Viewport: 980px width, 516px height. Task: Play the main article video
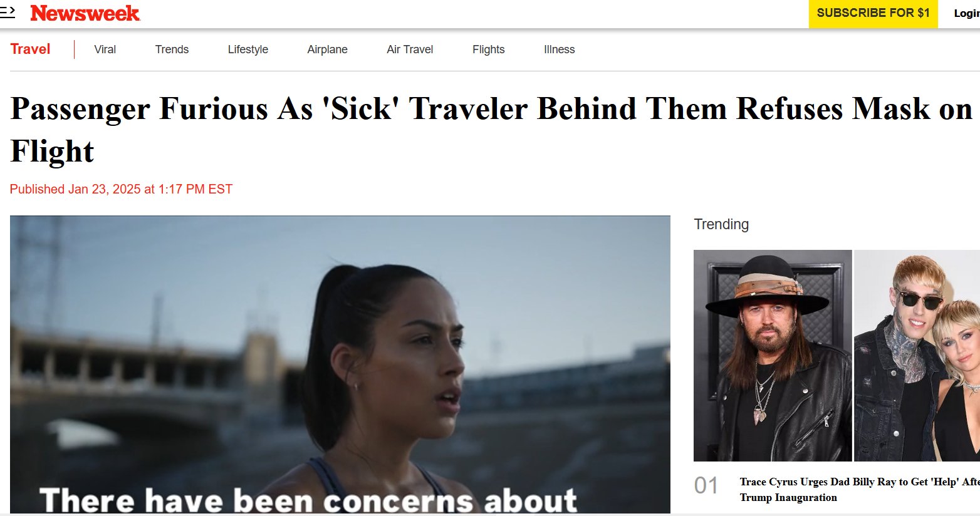click(340, 365)
